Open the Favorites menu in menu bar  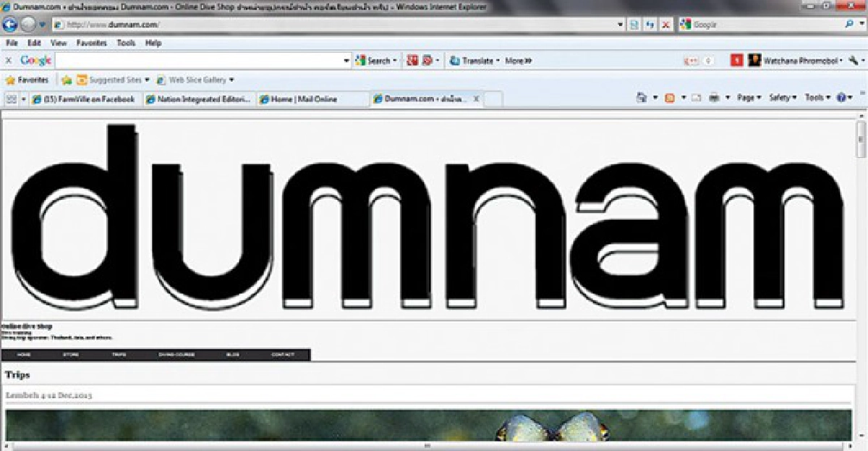(x=91, y=43)
